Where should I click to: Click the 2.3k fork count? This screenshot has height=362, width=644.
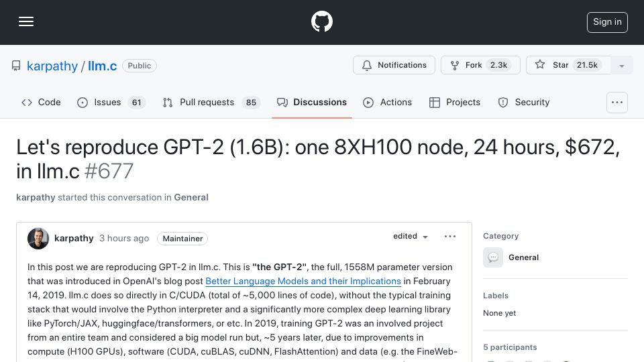point(498,65)
